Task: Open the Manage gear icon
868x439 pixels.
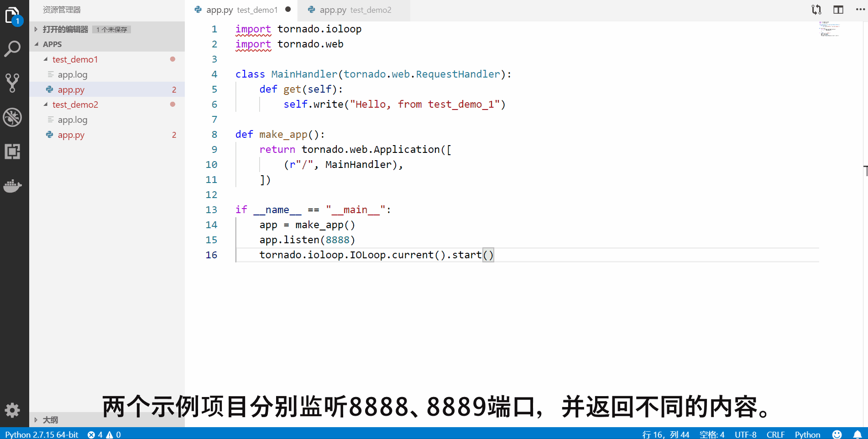Action: [x=12, y=410]
